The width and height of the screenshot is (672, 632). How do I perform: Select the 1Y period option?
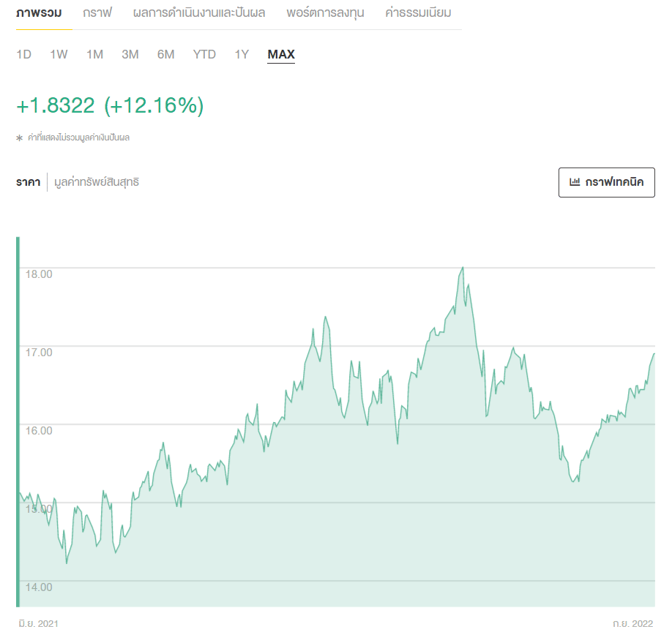click(x=242, y=55)
